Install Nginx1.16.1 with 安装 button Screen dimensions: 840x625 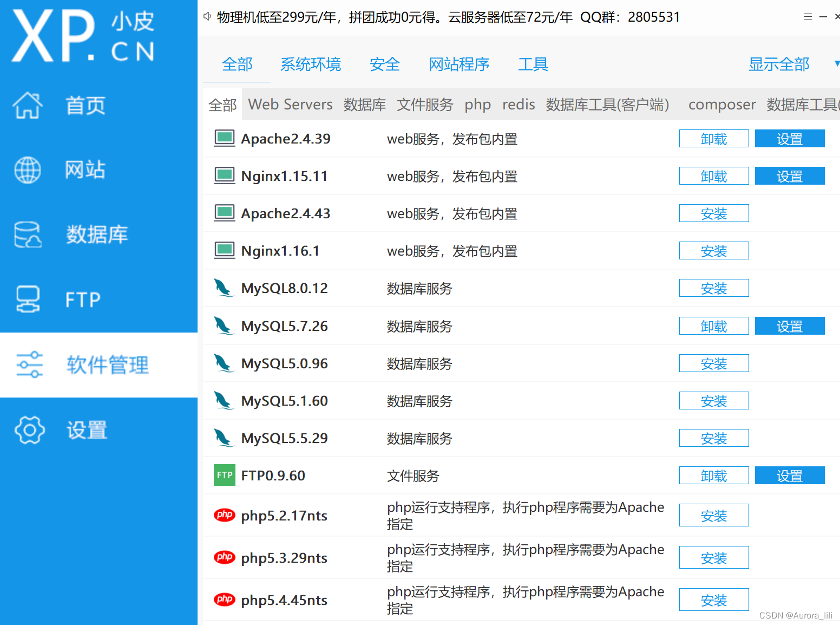[x=714, y=251]
